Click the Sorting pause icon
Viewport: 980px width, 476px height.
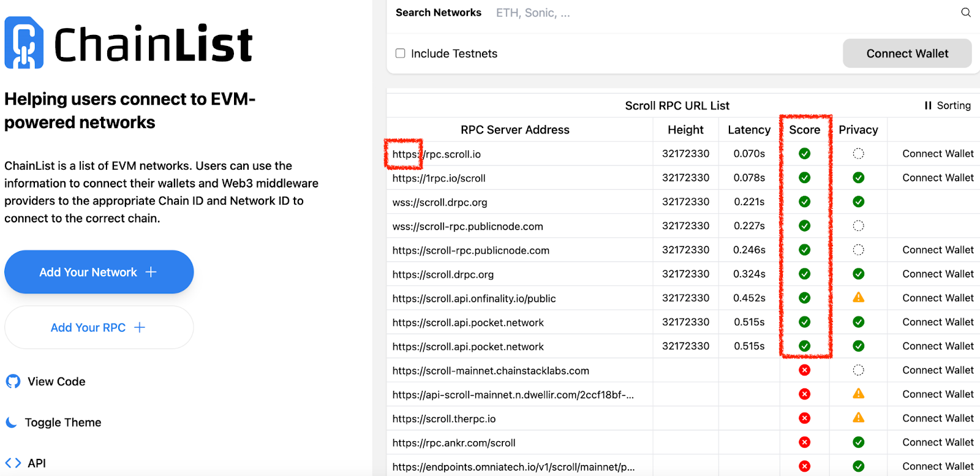click(928, 105)
